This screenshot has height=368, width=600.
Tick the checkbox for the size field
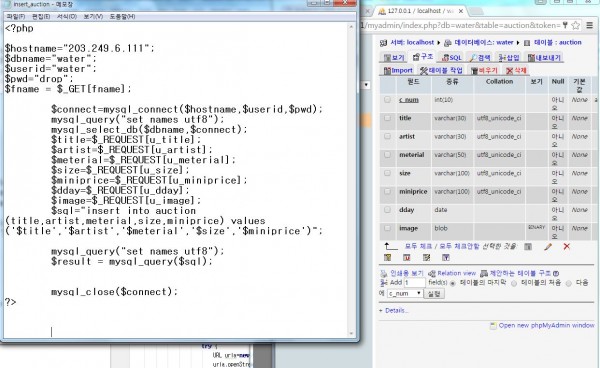387,173
